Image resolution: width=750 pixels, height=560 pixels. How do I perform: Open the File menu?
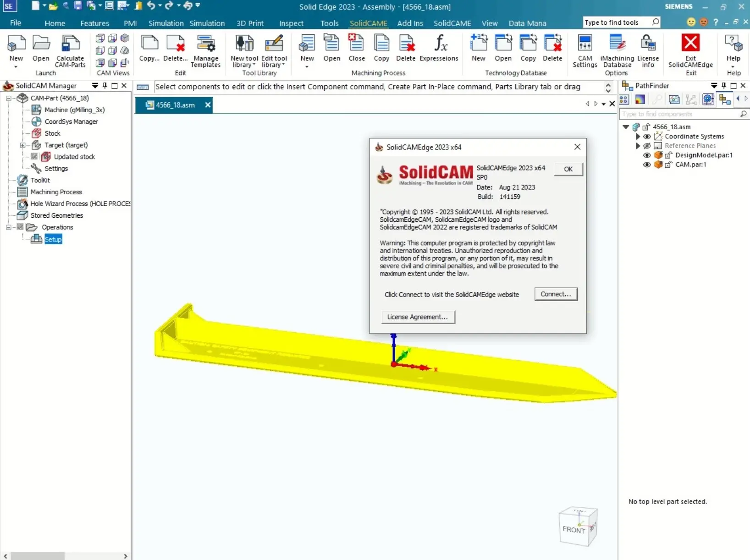pos(16,23)
